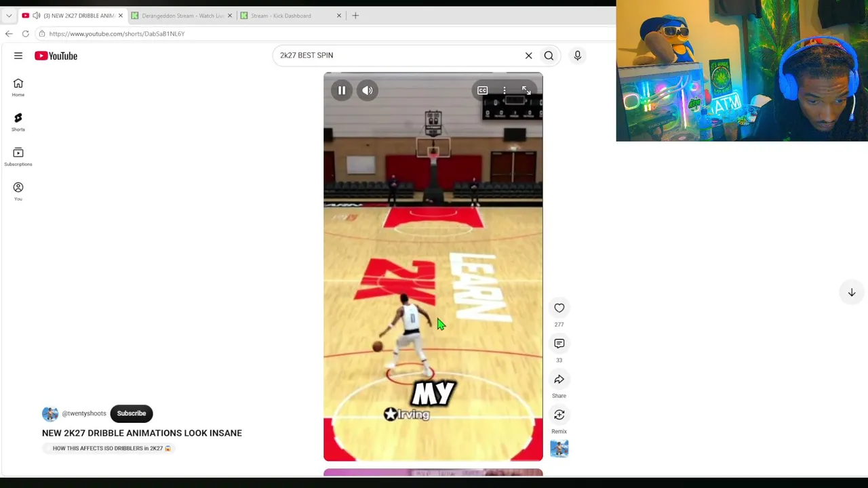Mute the YouTube tab's audio icon
Viewport: 868px width, 488px height.
tap(37, 16)
